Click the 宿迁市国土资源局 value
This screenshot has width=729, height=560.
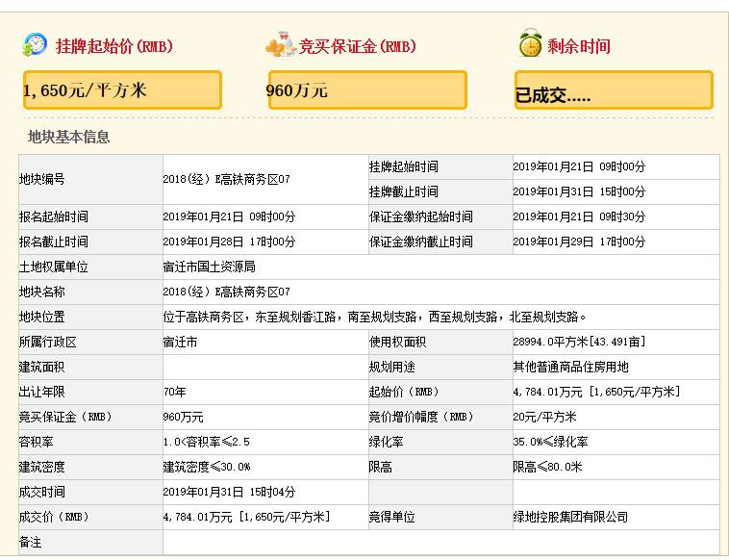[210, 267]
